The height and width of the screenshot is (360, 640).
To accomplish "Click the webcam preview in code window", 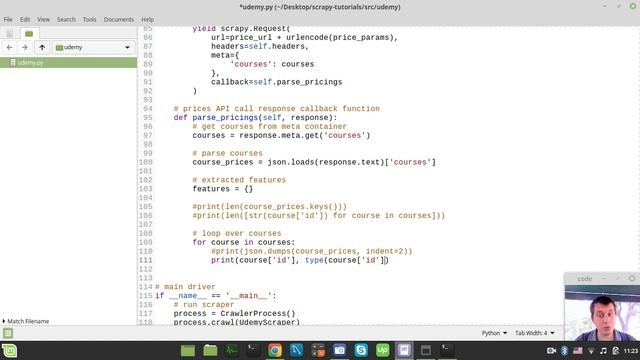I will coord(602,313).
